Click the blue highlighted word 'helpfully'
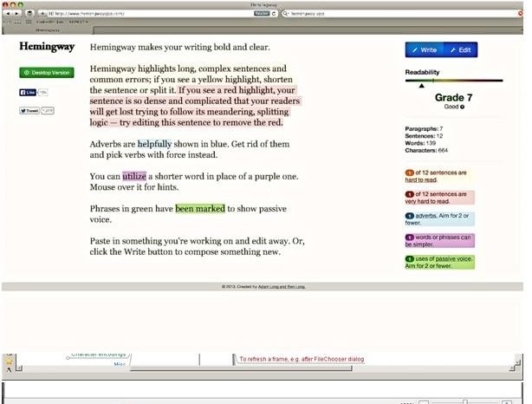 tap(154, 144)
